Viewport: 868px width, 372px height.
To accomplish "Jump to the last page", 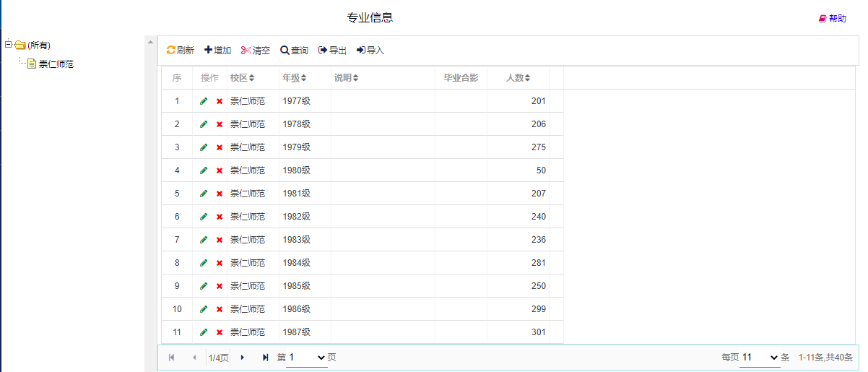I will pyautogui.click(x=265, y=358).
